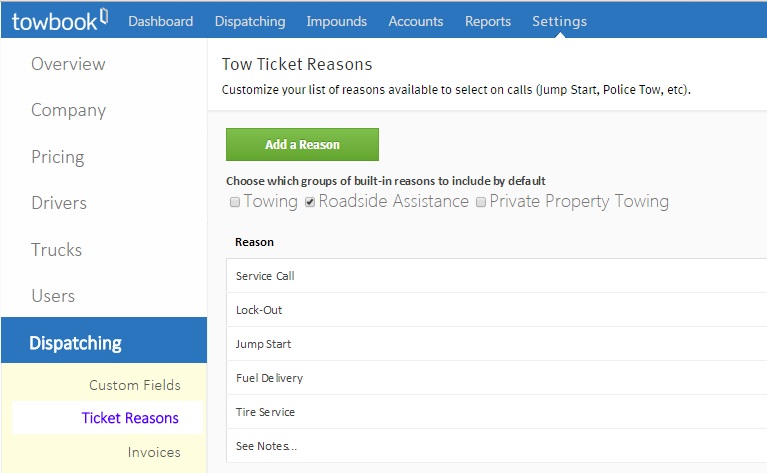Go to the Dispatching top menu
Viewport: 767px width, 473px height.
(249, 21)
